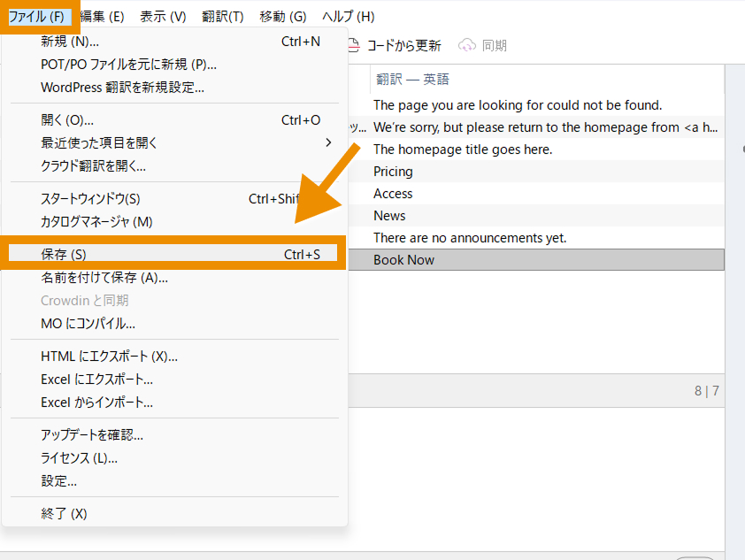Select HTML にエクスポート (X)... entry
745x560 pixels.
click(109, 357)
